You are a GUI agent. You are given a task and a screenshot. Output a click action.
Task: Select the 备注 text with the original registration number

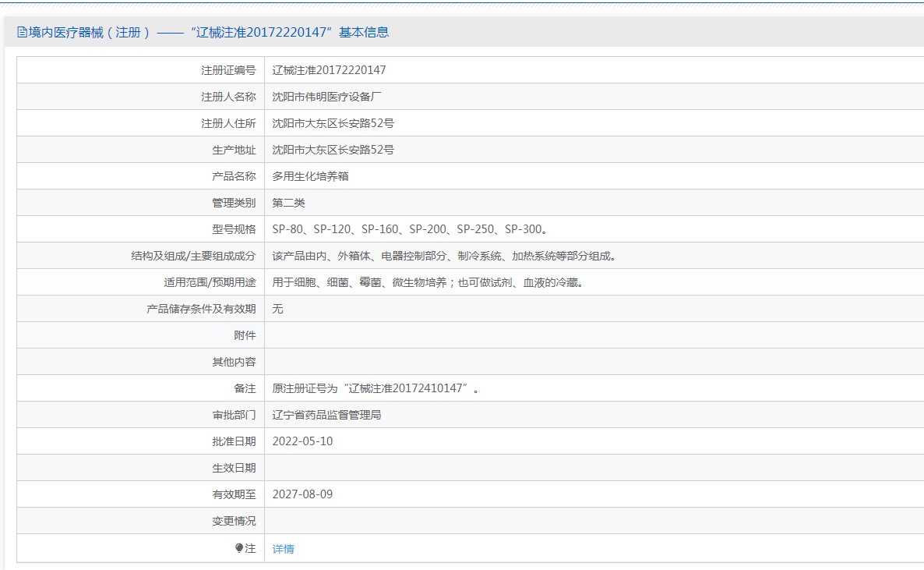[375, 388]
